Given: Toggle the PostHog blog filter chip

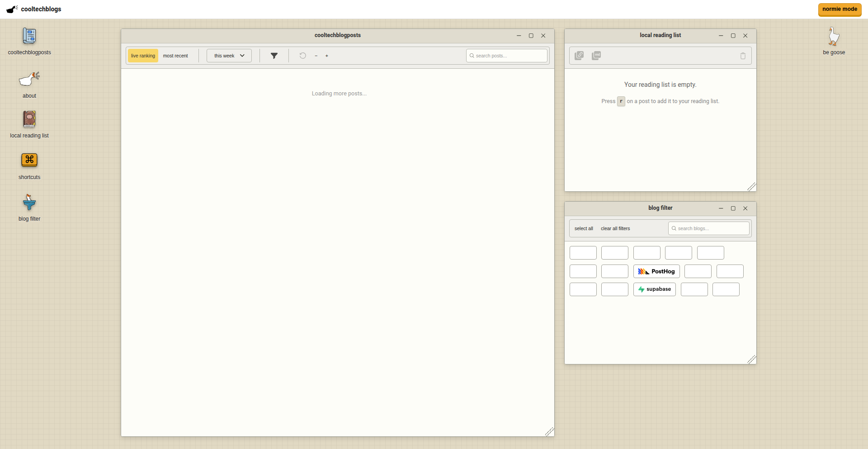Looking at the screenshot, I should [656, 271].
